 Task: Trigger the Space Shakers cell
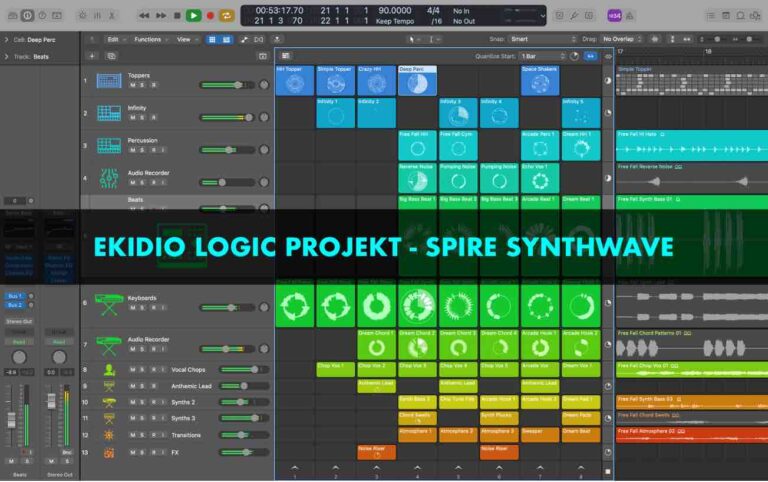tap(540, 81)
